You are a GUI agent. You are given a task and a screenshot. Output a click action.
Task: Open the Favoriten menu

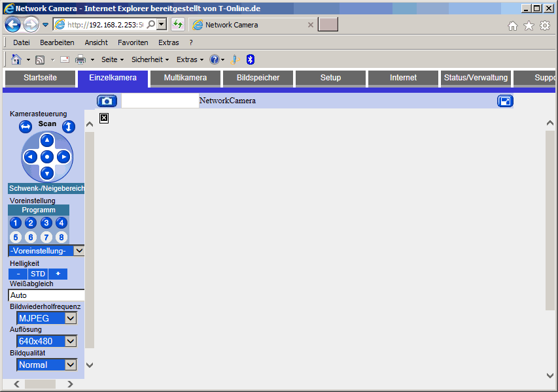coord(133,42)
